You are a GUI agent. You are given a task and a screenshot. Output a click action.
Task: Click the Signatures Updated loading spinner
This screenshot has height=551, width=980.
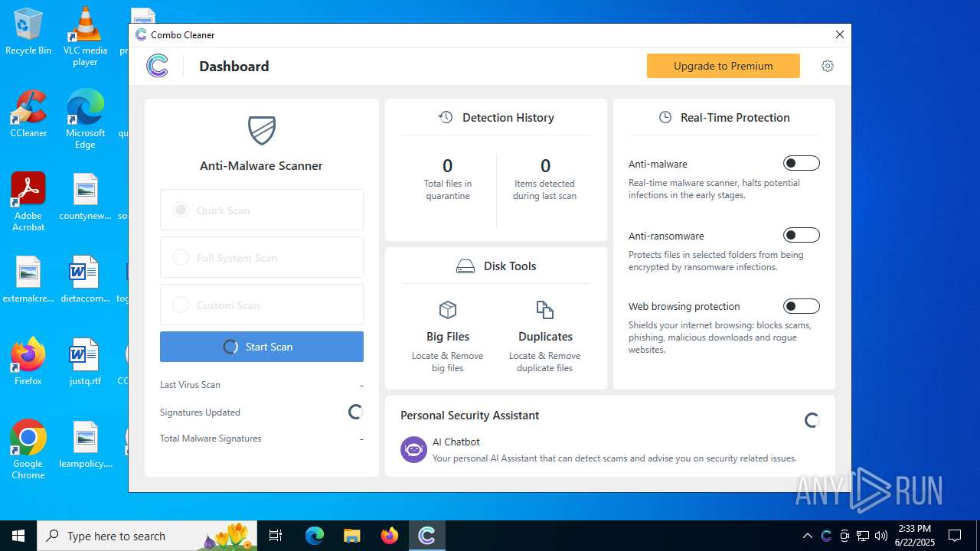click(x=355, y=412)
